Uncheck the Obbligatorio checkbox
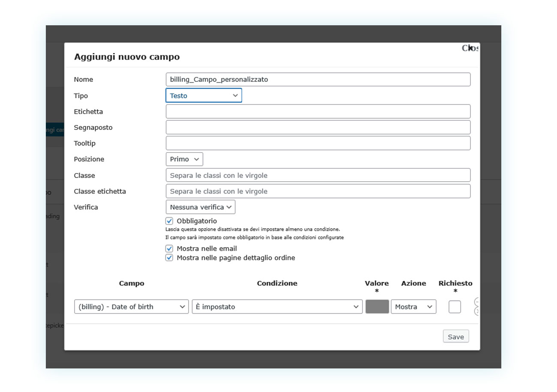Screen dimensions: 557x392 point(169,221)
